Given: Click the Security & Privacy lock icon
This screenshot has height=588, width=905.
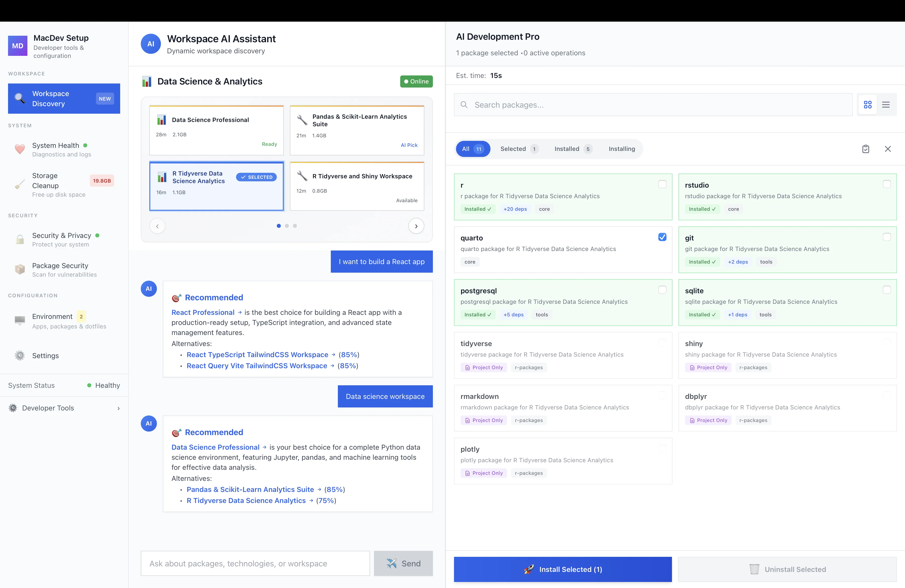Looking at the screenshot, I should point(20,239).
